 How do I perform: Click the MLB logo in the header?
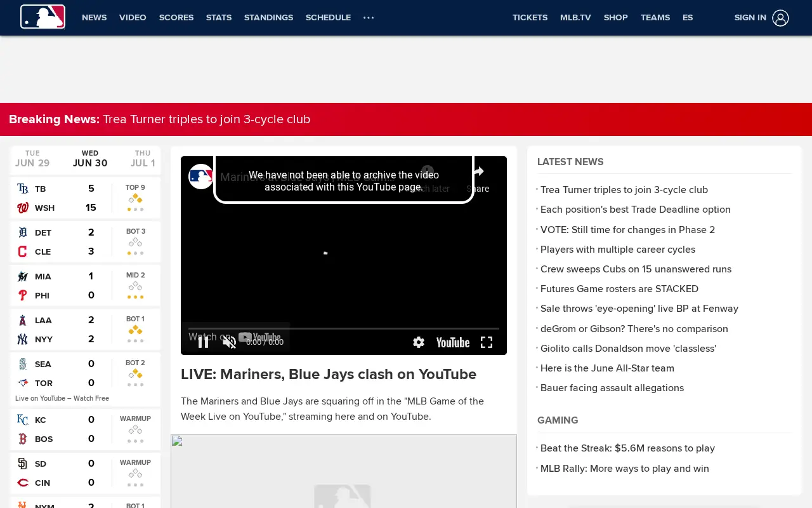click(43, 17)
